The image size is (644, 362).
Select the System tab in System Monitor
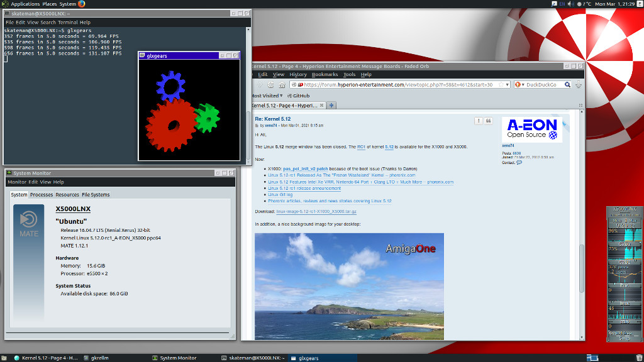[19, 195]
